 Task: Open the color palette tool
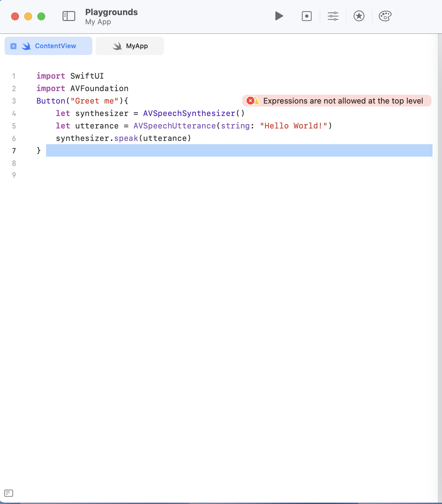[385, 16]
